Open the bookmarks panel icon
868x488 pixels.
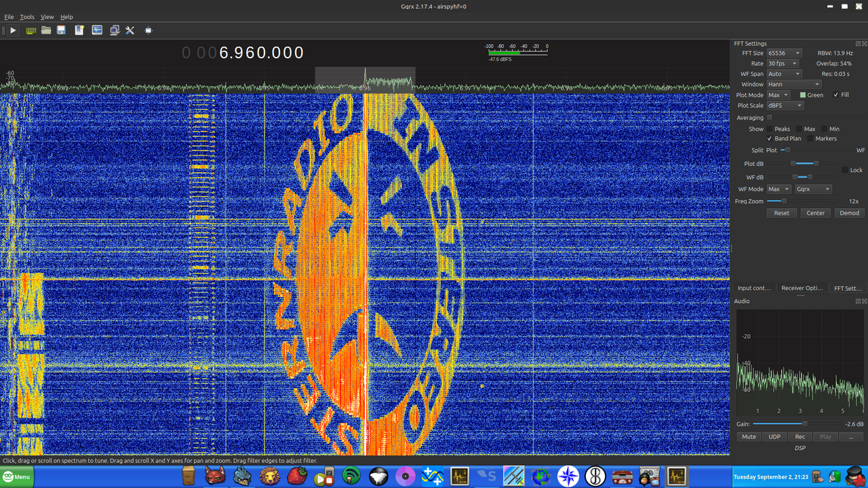[x=79, y=30]
